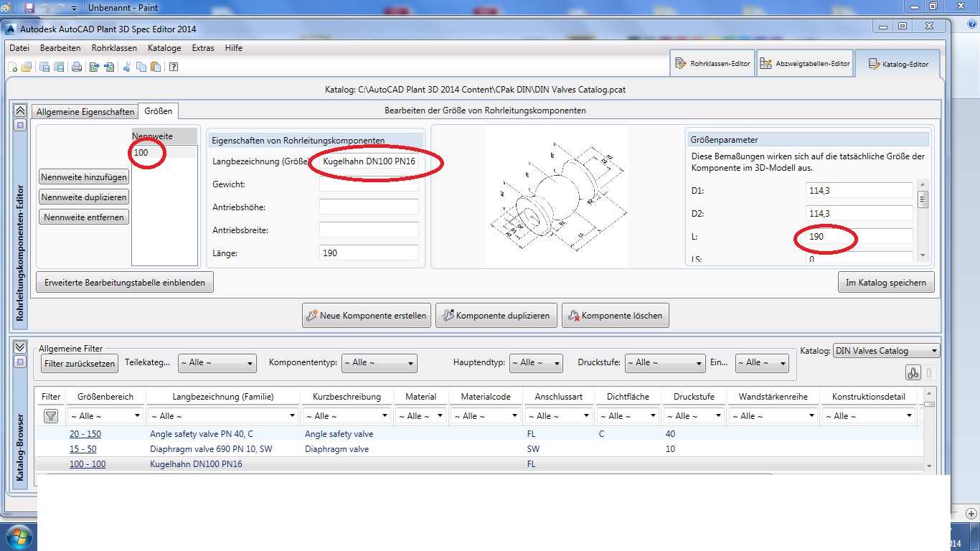This screenshot has width=980, height=551.
Task: Click the second save disk toolbar icon
Action: (59, 67)
